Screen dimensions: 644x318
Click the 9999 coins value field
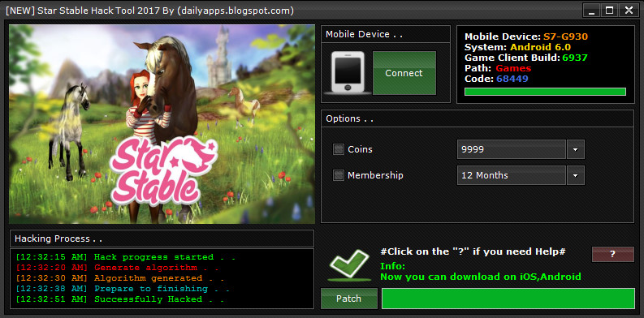[x=512, y=149]
